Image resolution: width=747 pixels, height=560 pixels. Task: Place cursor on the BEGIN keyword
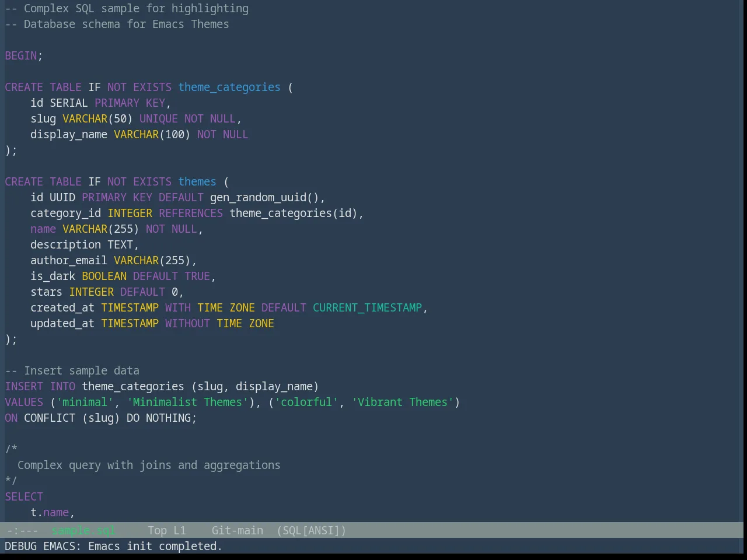21,55
